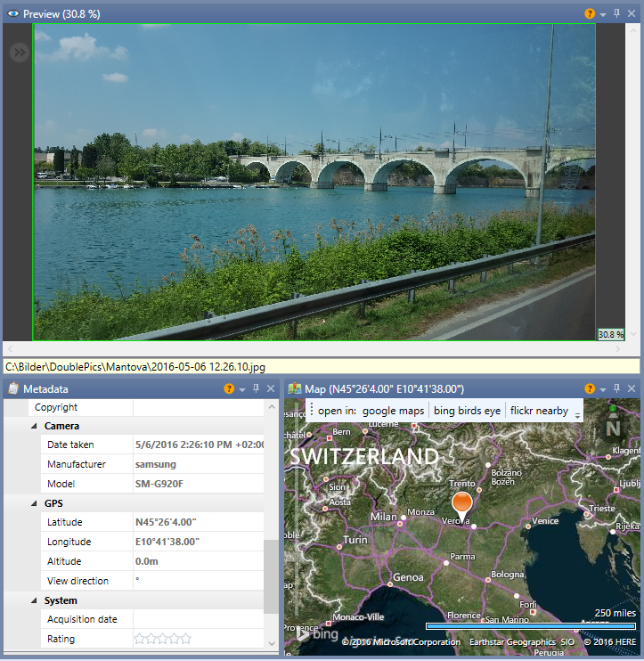Click the Preview vertical scrollbar up arrow

[x=633, y=30]
